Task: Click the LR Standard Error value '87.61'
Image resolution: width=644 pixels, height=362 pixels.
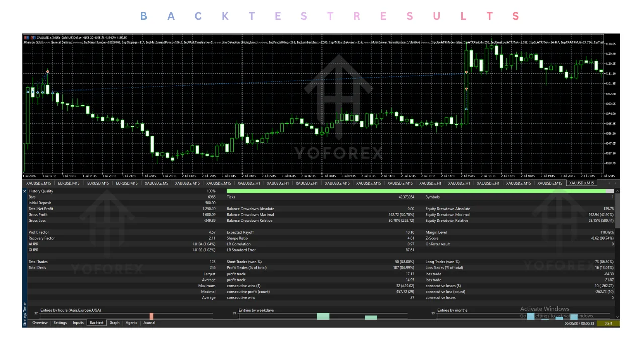Action: coord(410,250)
